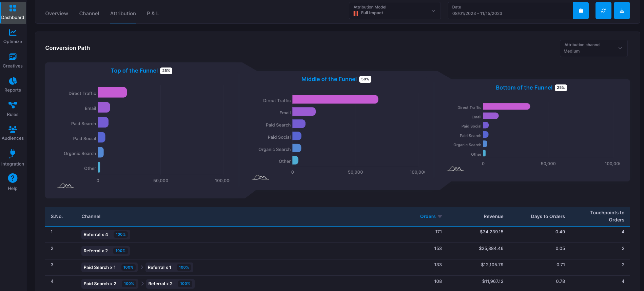
Task: Open the Integration plug icon
Action: pyautogui.click(x=13, y=157)
